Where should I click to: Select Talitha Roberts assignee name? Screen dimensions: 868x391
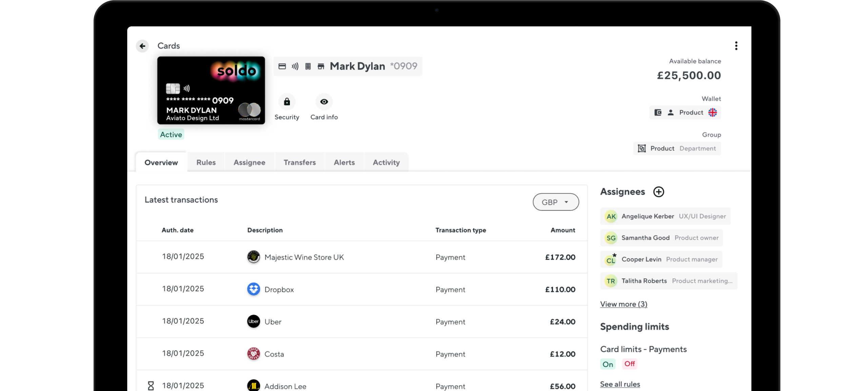(644, 281)
